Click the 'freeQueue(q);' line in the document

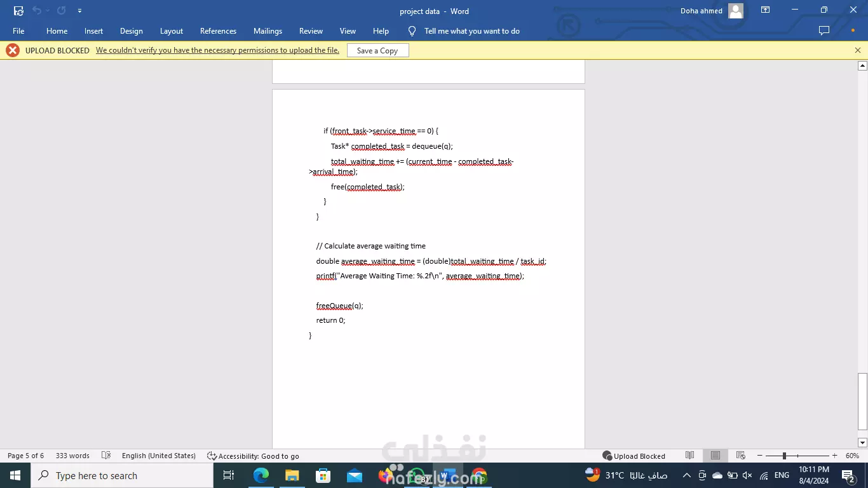click(x=339, y=306)
